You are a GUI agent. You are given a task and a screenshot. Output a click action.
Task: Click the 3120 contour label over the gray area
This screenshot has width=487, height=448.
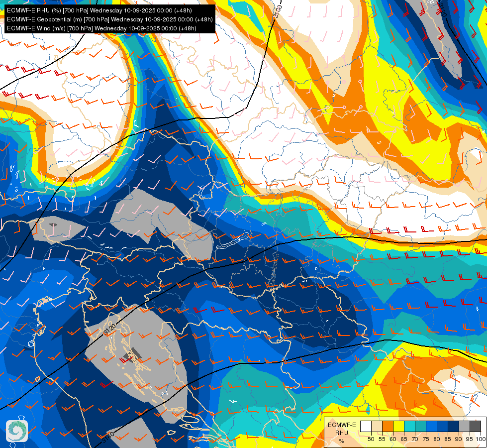tap(110, 330)
